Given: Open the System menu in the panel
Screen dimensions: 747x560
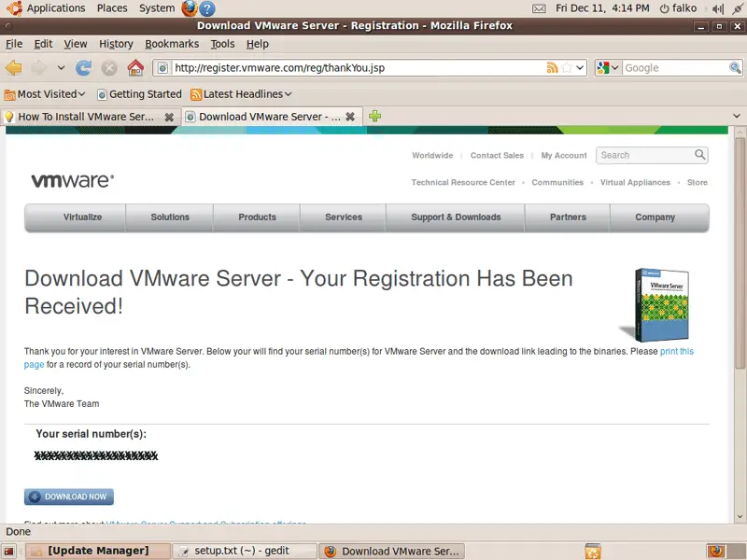Looking at the screenshot, I should (157, 8).
